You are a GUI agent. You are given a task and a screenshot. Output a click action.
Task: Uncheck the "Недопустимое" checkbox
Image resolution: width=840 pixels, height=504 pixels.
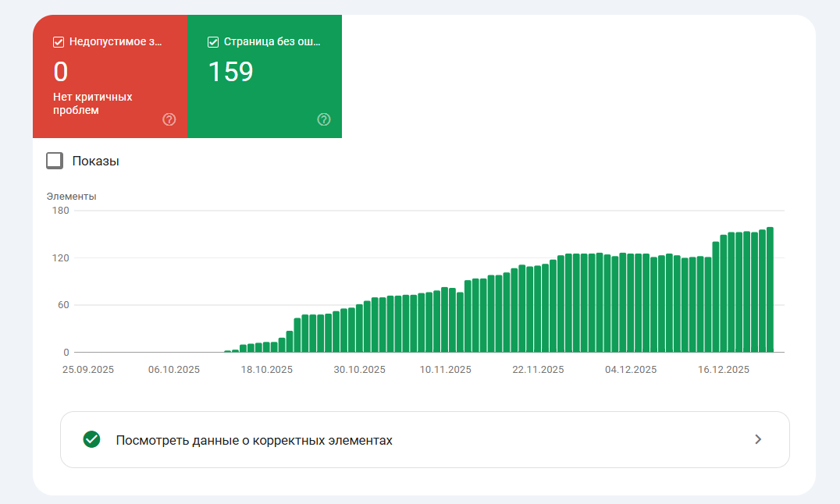59,42
